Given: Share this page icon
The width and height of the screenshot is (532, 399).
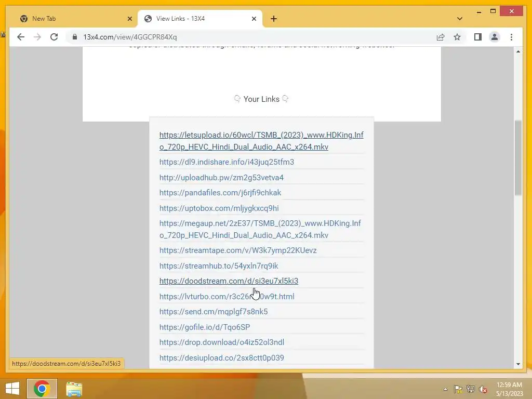Looking at the screenshot, I should point(441,37).
